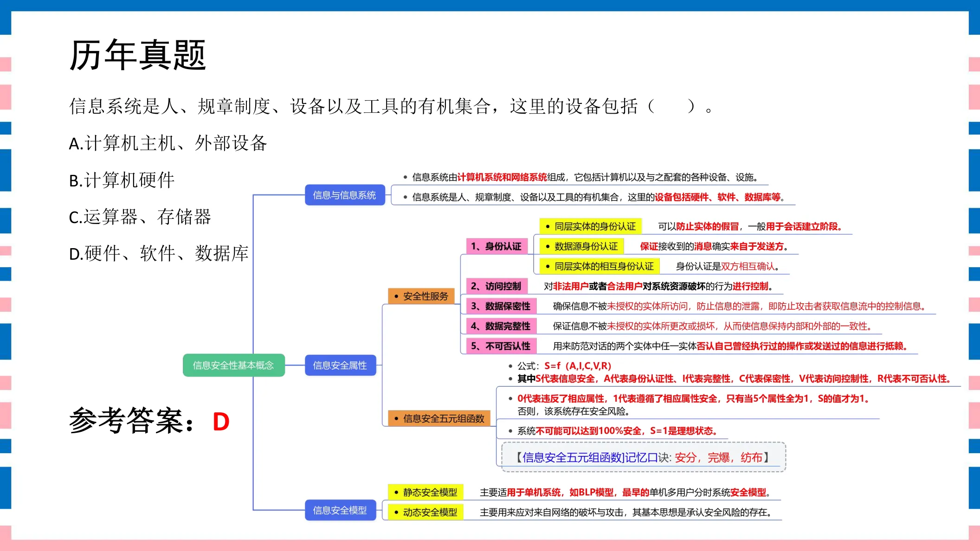The width and height of the screenshot is (980, 551).
Task: Select the 信息安全模型 mind map node
Action: pos(340,510)
